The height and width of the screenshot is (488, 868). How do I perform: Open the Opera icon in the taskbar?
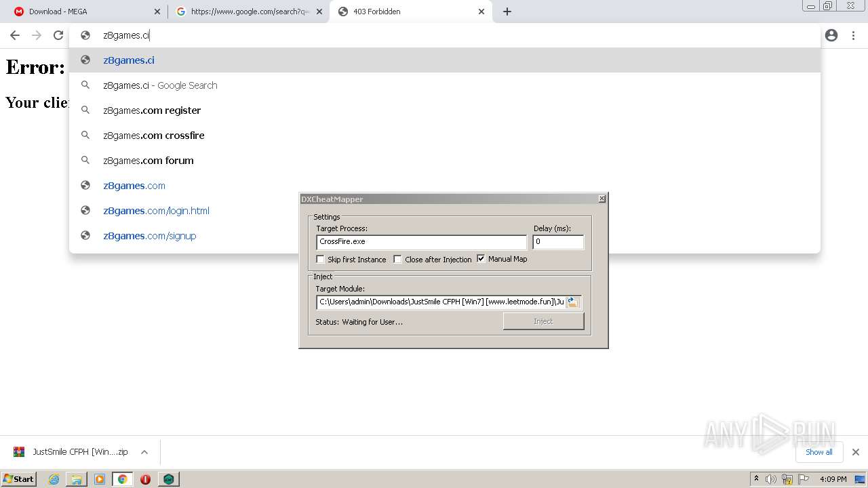coord(145,479)
